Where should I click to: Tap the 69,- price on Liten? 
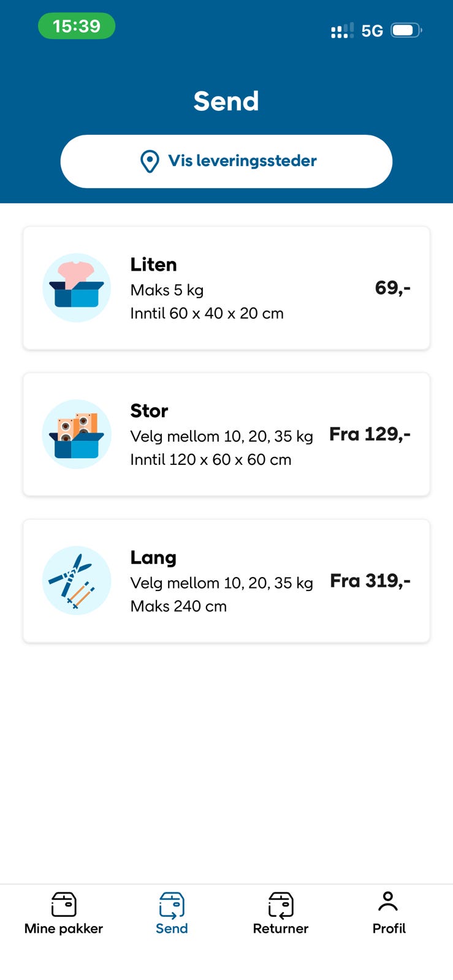click(x=393, y=288)
